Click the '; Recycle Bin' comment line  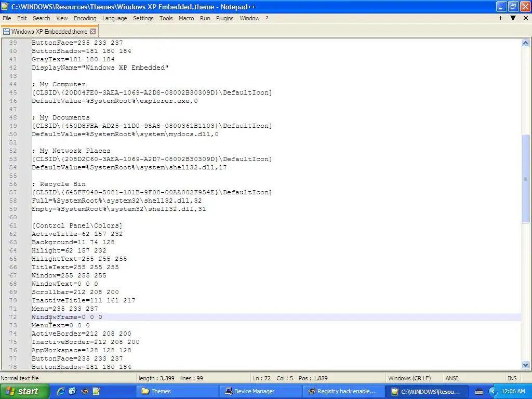tap(59, 184)
